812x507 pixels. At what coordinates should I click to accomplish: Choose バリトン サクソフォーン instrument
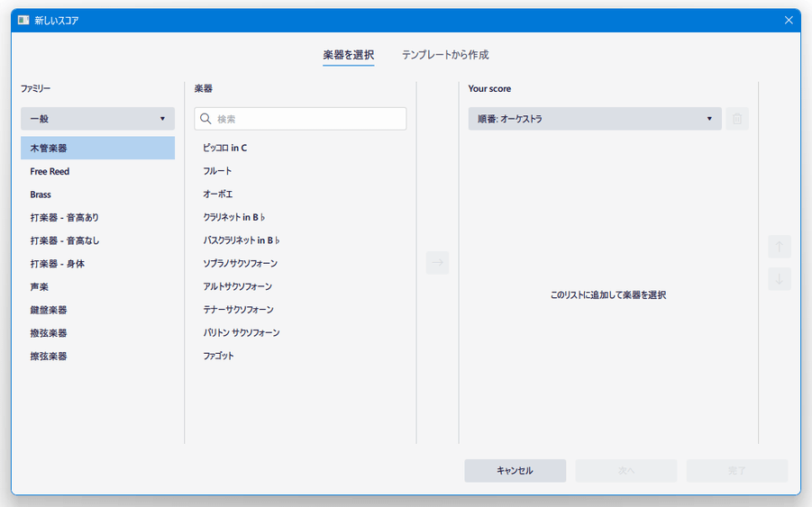coord(300,332)
